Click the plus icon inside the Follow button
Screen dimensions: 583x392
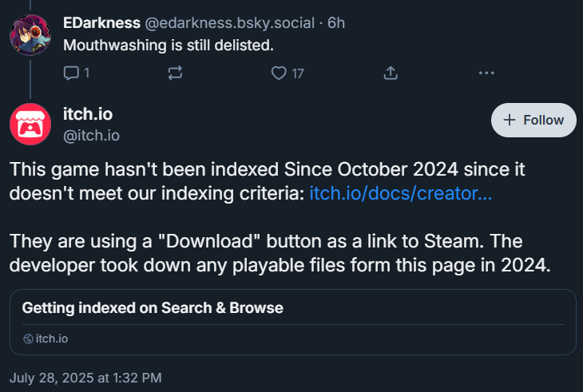(x=509, y=120)
